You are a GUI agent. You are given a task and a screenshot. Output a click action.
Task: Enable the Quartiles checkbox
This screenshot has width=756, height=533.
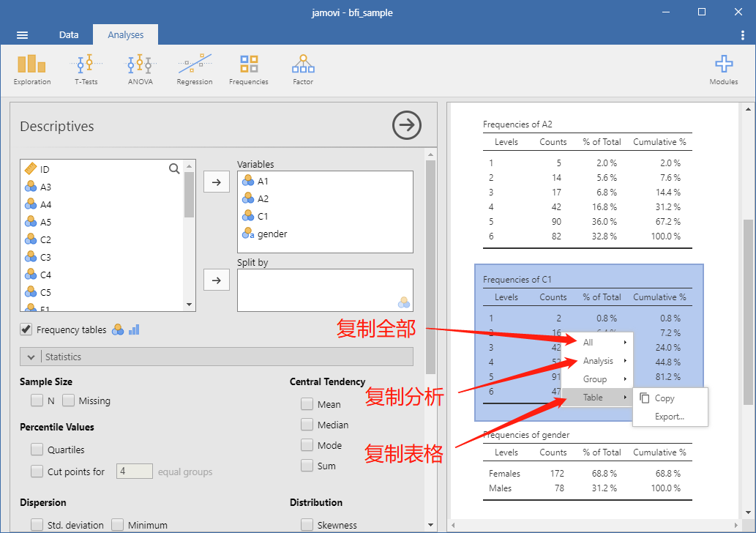[x=37, y=450]
